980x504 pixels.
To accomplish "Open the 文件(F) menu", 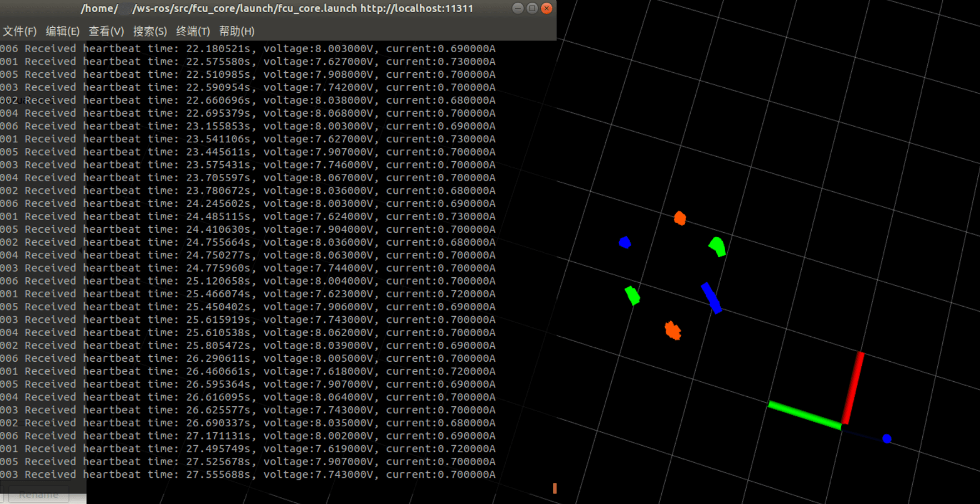I will tap(19, 31).
